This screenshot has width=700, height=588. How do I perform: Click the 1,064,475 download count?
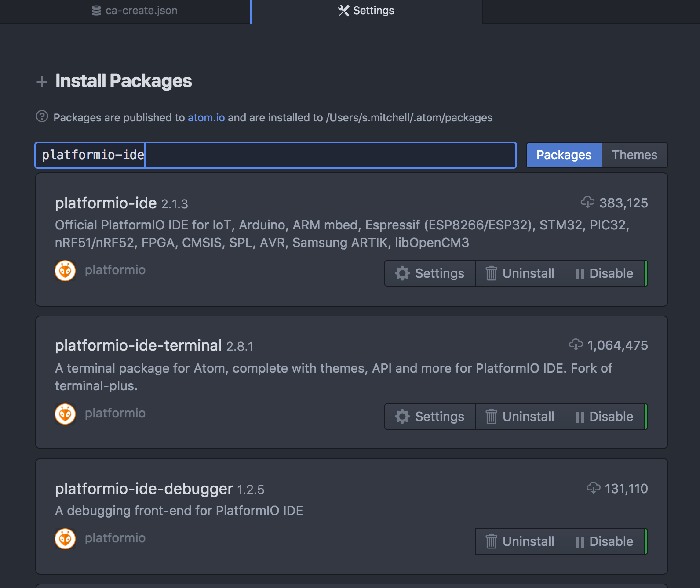pyautogui.click(x=617, y=345)
